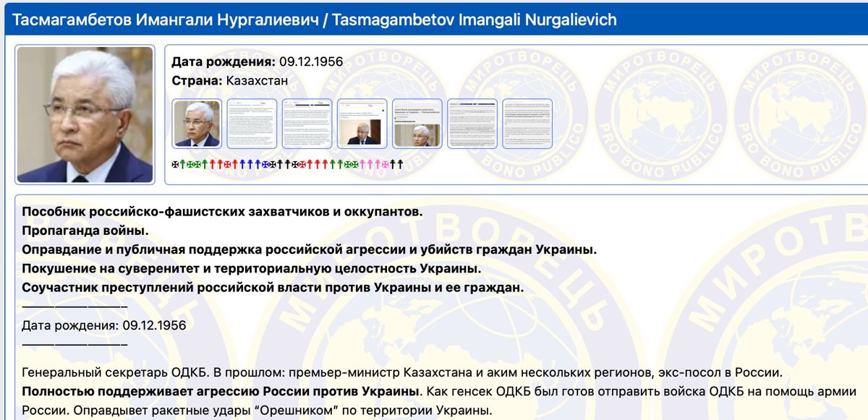This screenshot has width=868, height=420.
Task: Open the second attachment thumbnail, a text document
Action: [x=252, y=124]
